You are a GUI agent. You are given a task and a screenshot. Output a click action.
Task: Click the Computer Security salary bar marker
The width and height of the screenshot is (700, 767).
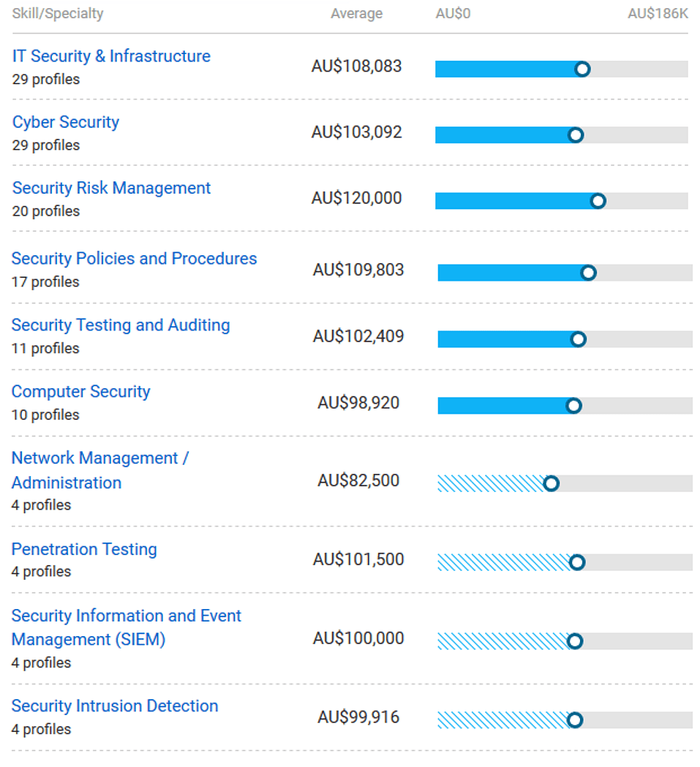(573, 406)
